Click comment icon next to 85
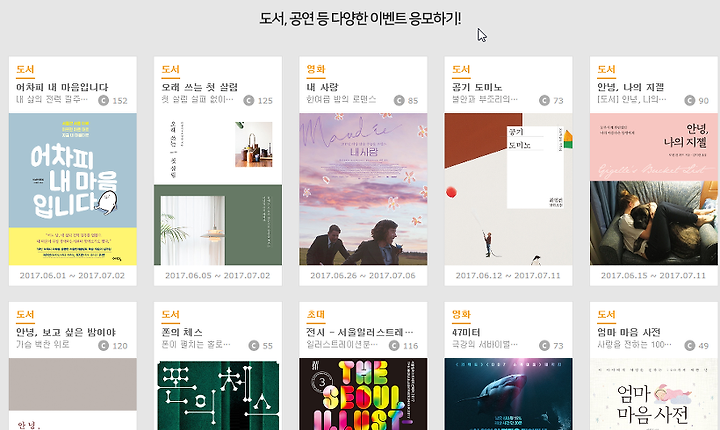The height and width of the screenshot is (430, 720). pyautogui.click(x=399, y=100)
